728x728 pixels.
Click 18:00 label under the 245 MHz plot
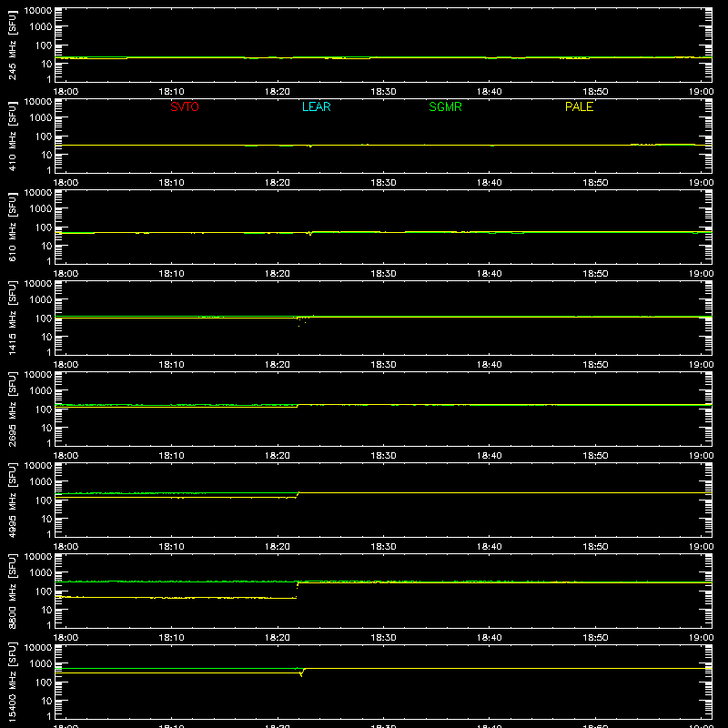[66, 92]
